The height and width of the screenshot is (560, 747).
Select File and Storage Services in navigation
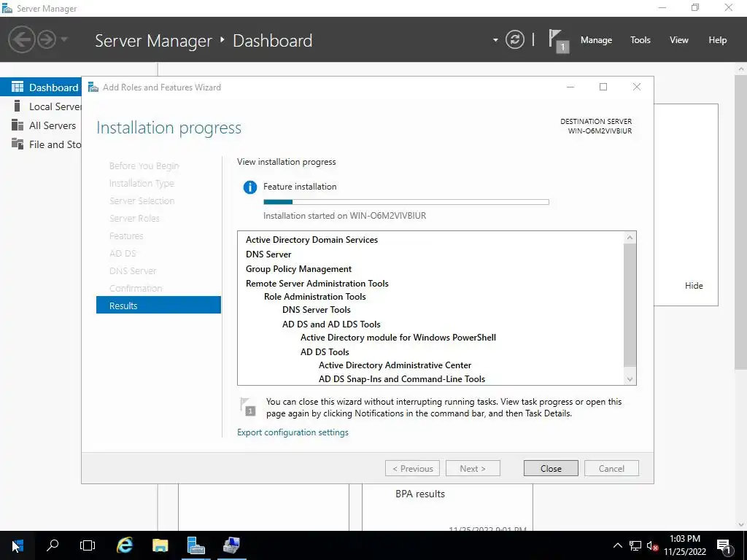41,144
